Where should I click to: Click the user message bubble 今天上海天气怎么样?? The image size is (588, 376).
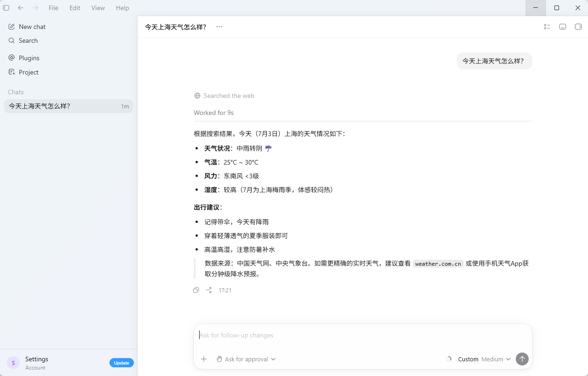[x=494, y=61]
